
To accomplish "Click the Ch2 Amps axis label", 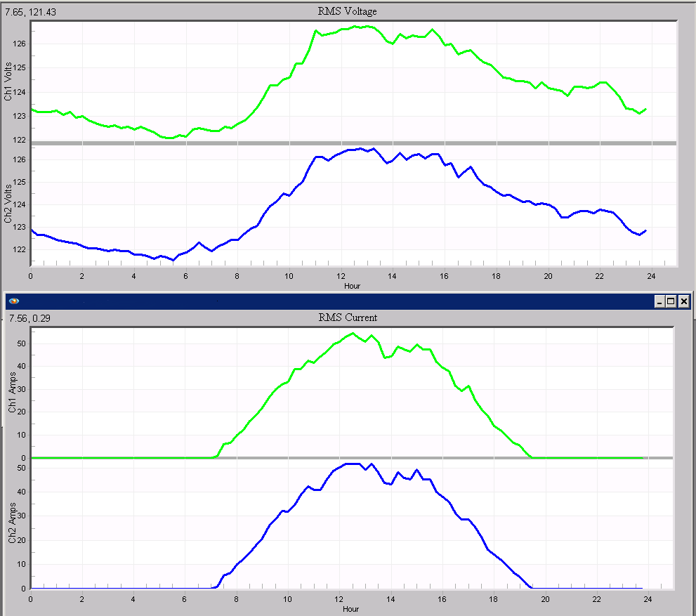I will pos(12,523).
